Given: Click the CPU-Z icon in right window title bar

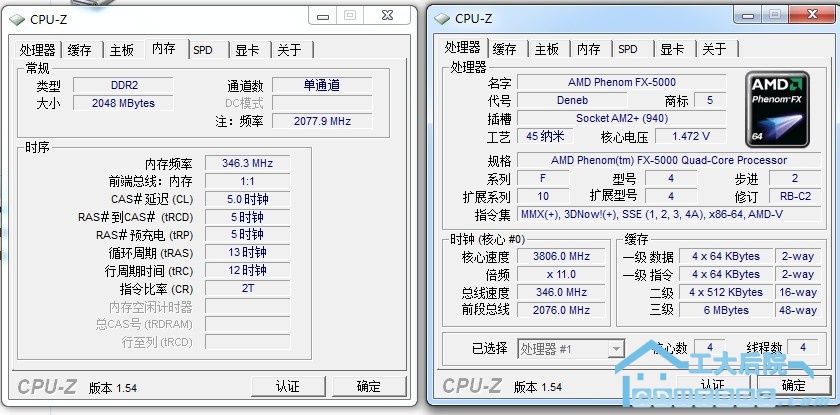Looking at the screenshot, I should (442, 19).
